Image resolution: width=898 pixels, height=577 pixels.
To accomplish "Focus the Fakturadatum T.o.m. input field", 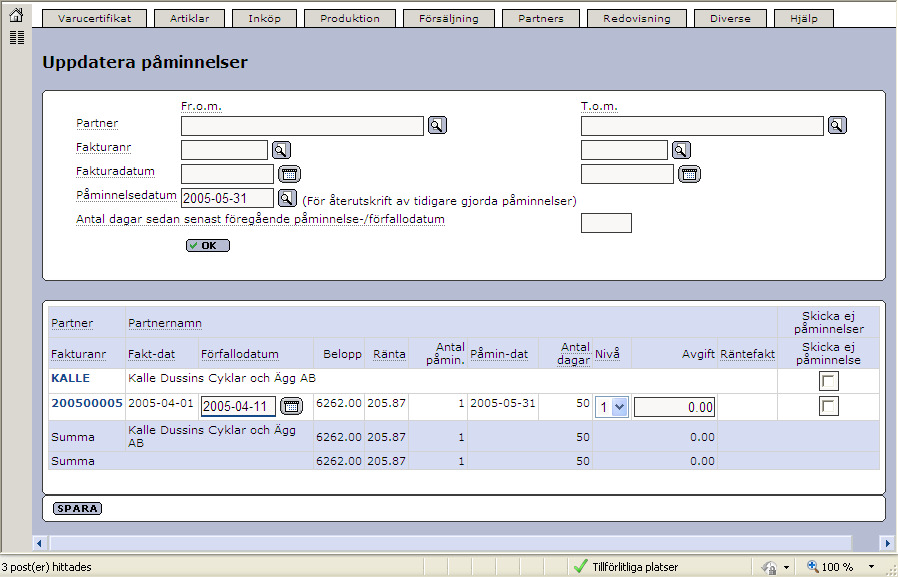I will (x=627, y=174).
